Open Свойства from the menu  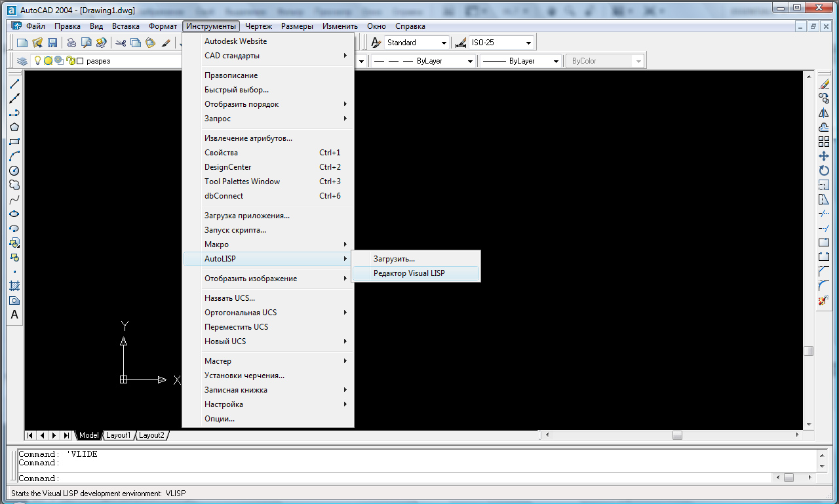[x=268, y=153]
